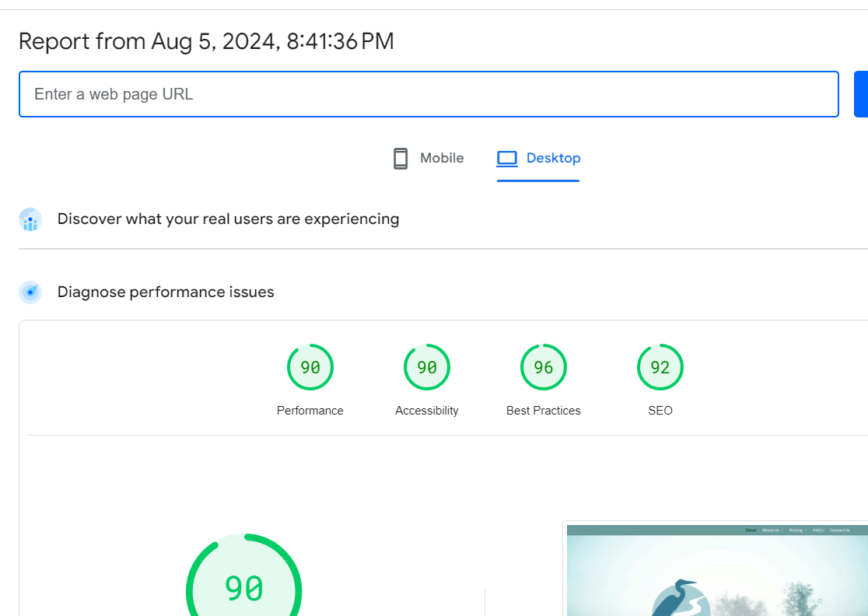Click 'Discover what your real users are experiencing'
Screen dimensions: 868x616
pos(228,219)
